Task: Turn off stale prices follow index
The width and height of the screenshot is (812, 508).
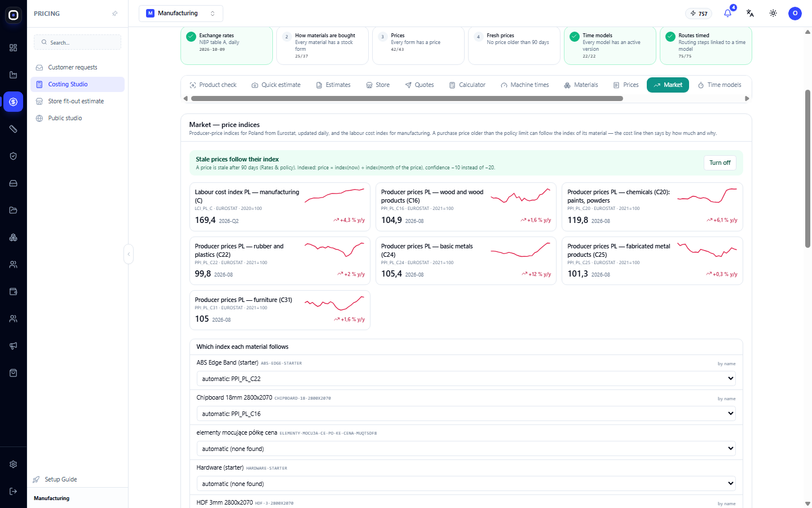Action: click(x=720, y=163)
